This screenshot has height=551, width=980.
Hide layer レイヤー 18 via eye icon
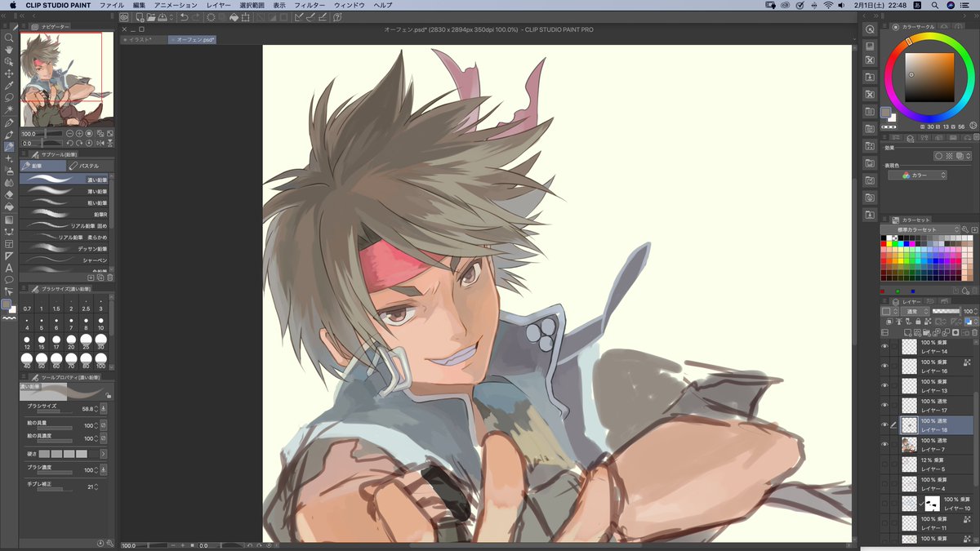click(884, 424)
